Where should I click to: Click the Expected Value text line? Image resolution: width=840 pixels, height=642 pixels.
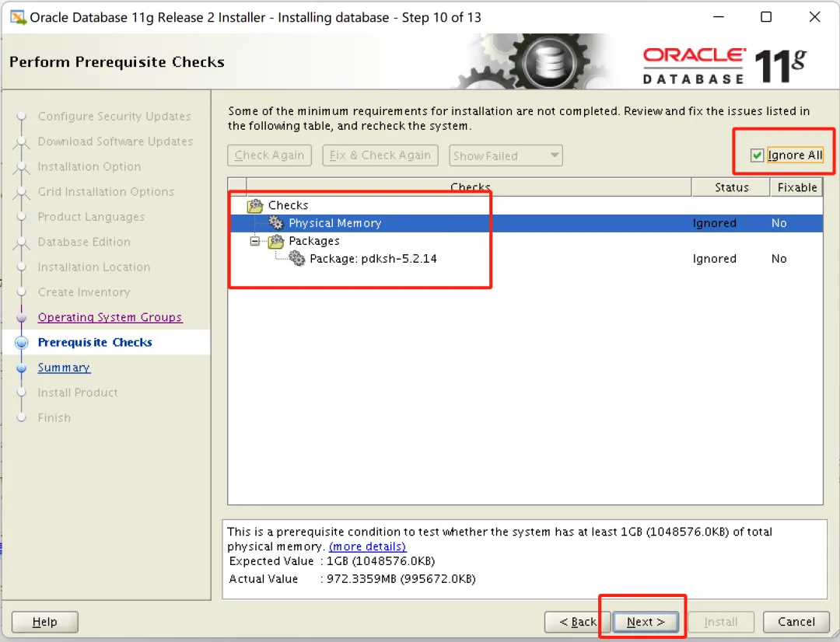(332, 560)
